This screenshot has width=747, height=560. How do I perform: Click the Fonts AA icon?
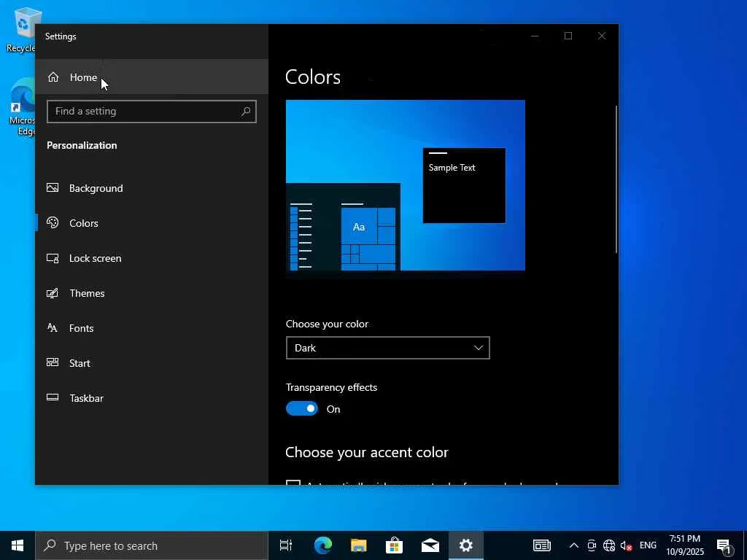53,327
